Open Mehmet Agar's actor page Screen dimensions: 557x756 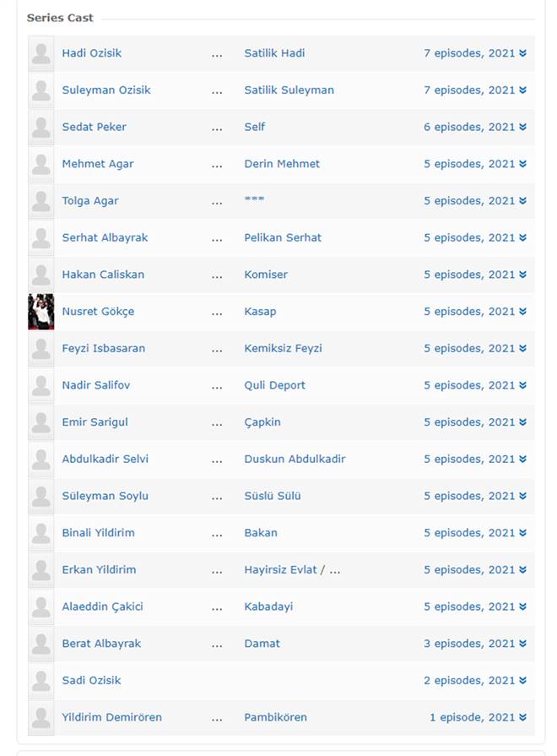[98, 164]
